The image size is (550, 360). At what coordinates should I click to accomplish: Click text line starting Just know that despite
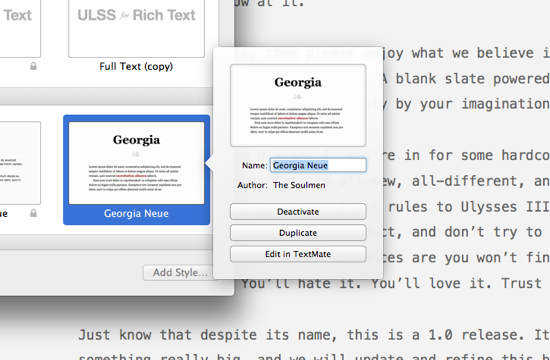[314, 335]
